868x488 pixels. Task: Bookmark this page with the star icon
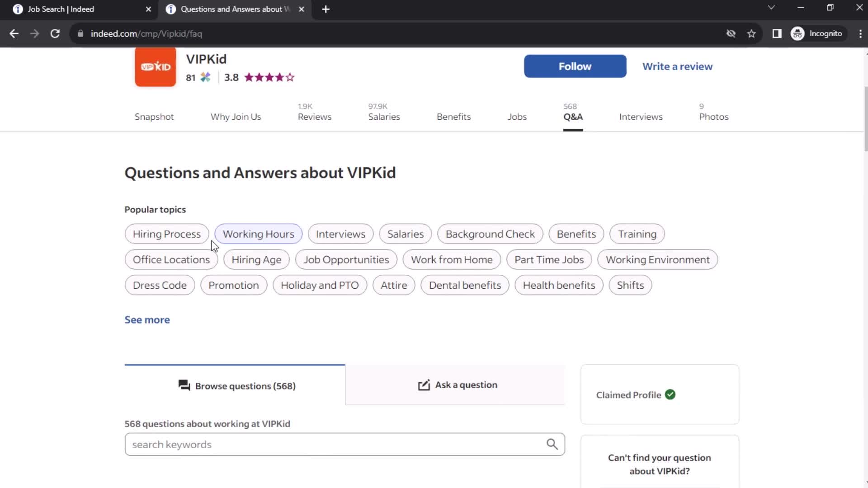click(x=751, y=33)
